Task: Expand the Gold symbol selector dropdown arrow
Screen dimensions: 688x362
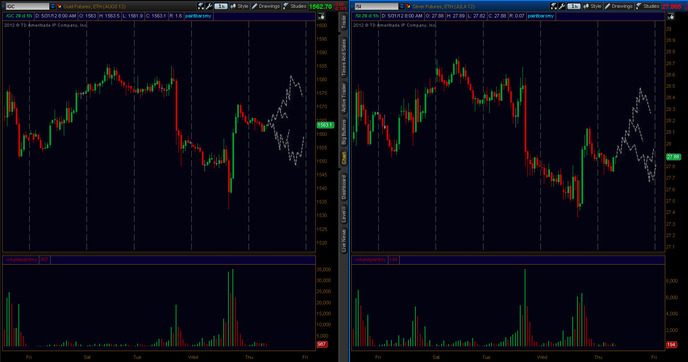Action: click(x=53, y=6)
